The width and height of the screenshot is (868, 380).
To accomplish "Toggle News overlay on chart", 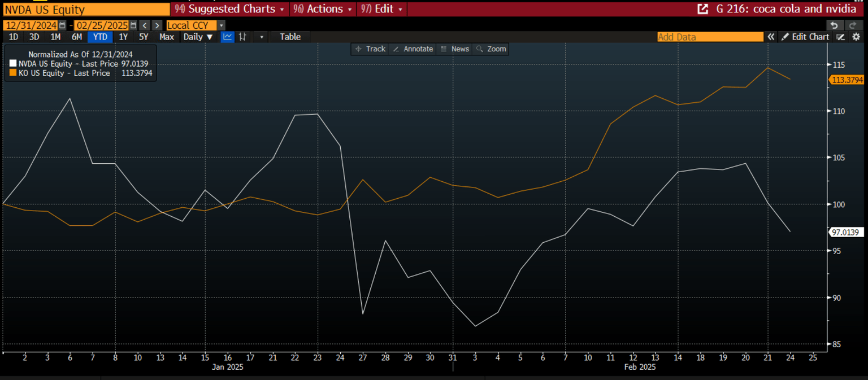I will click(x=454, y=49).
